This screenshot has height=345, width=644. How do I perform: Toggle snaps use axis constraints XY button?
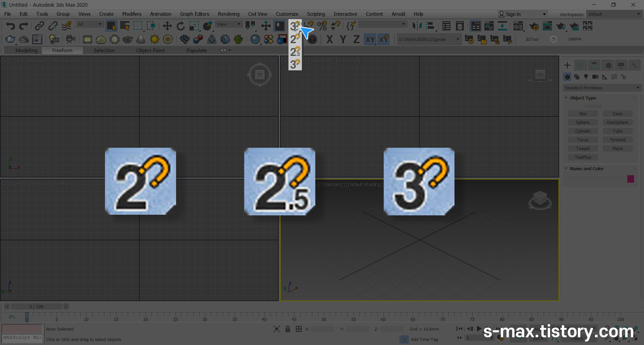pyautogui.click(x=383, y=39)
